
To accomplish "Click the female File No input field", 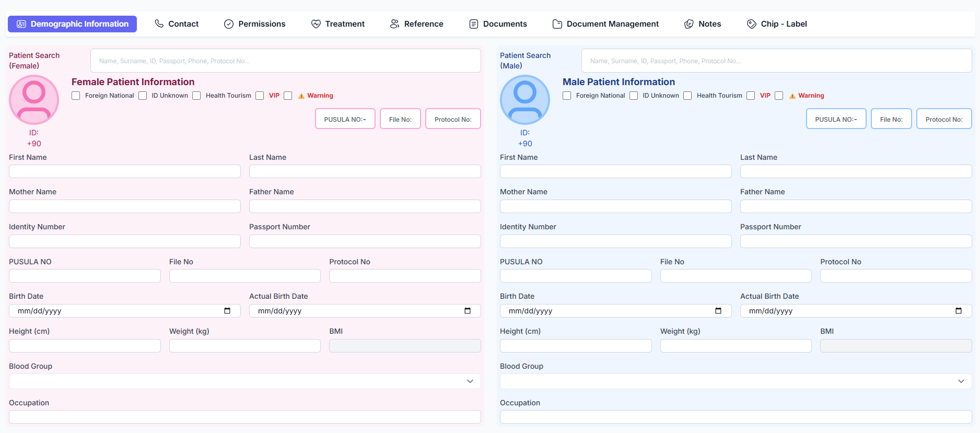I will pos(245,276).
